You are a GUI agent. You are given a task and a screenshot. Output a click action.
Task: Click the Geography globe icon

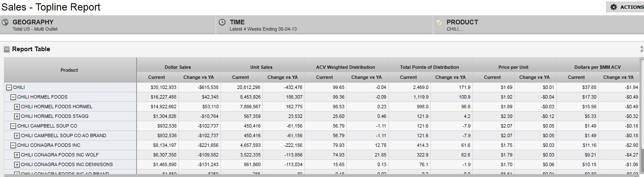pyautogui.click(x=5, y=22)
